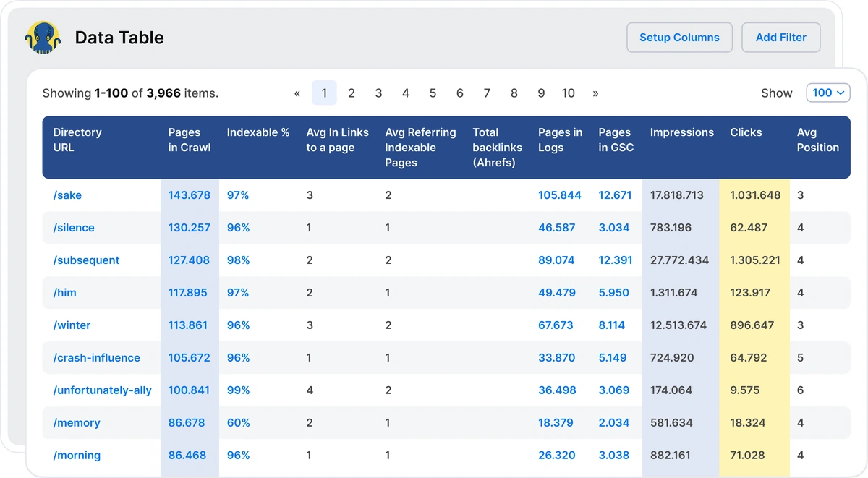Sort by Pages in Crawl column header
868x478 pixels.
(x=189, y=140)
